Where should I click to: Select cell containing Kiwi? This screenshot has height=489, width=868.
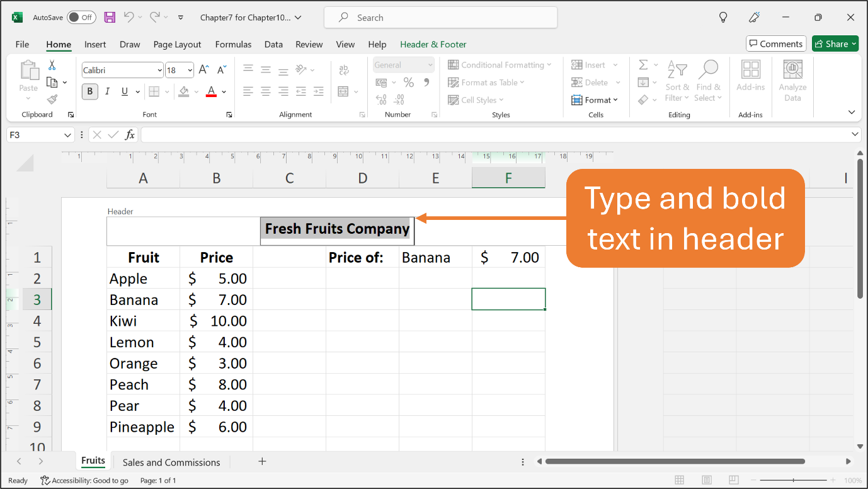coord(143,321)
